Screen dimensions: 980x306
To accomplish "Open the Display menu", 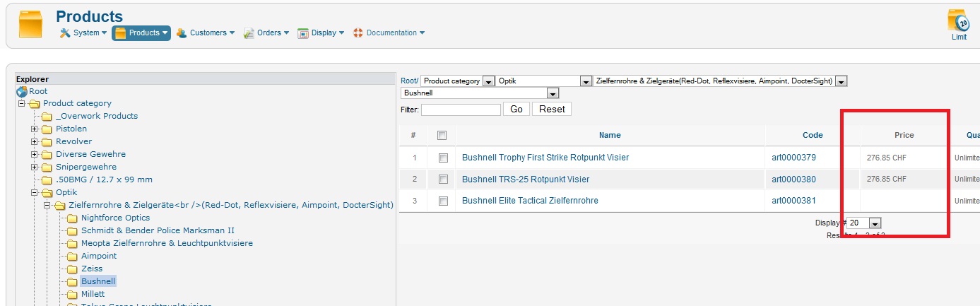I will pyautogui.click(x=321, y=33).
